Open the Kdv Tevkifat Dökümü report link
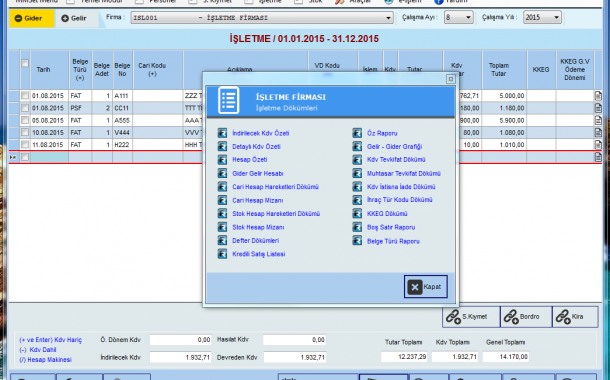The image size is (610, 380). tap(396, 160)
